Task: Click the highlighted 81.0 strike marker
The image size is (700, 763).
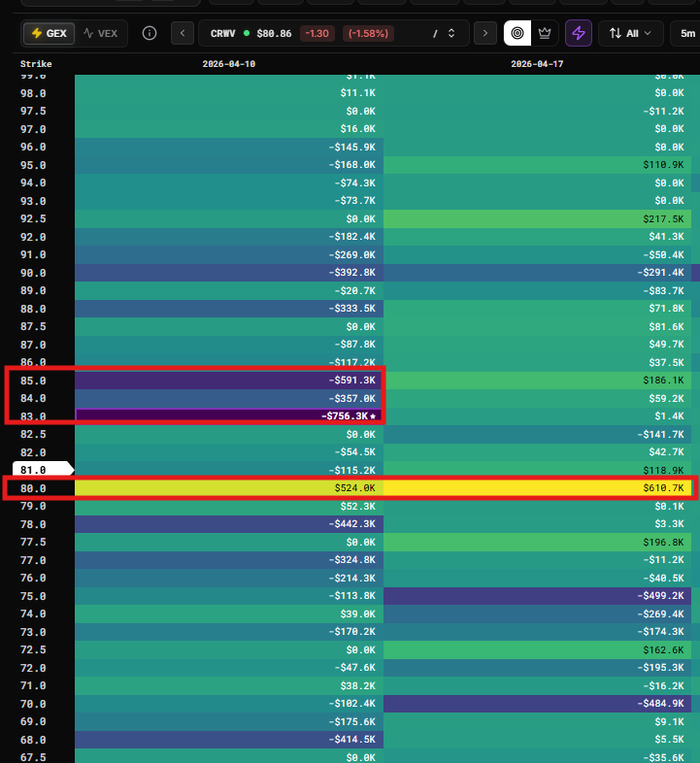Action: click(x=43, y=470)
